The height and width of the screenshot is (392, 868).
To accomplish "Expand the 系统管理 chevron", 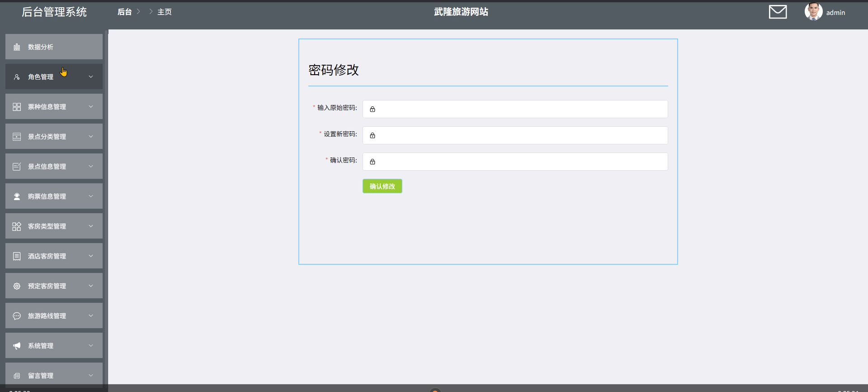I will (91, 346).
